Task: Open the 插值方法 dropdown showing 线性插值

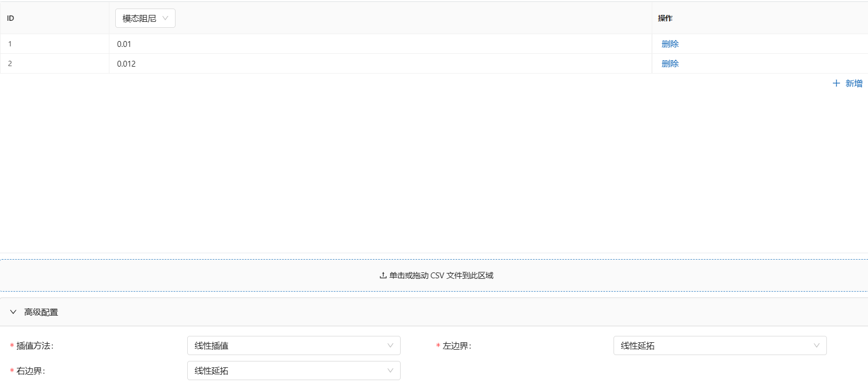Action: coord(294,345)
